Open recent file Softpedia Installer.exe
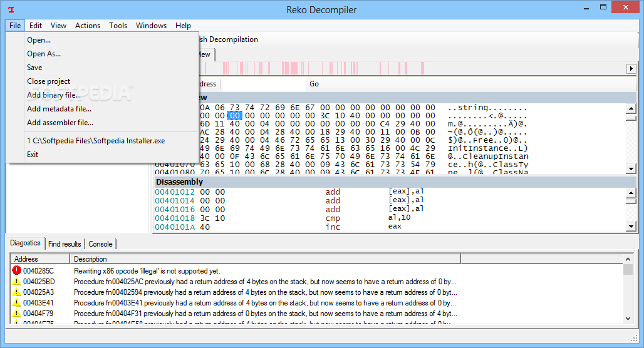This screenshot has height=348, width=644. [103, 141]
